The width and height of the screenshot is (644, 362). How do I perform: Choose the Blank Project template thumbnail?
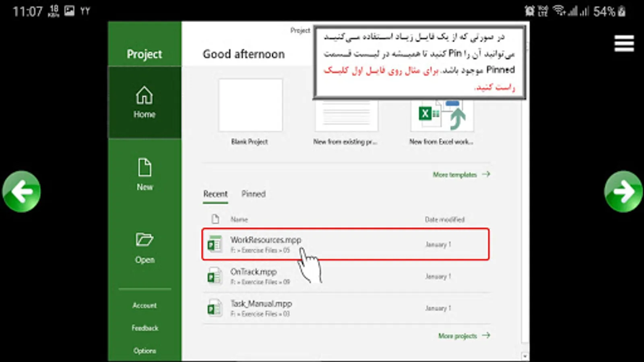(250, 105)
